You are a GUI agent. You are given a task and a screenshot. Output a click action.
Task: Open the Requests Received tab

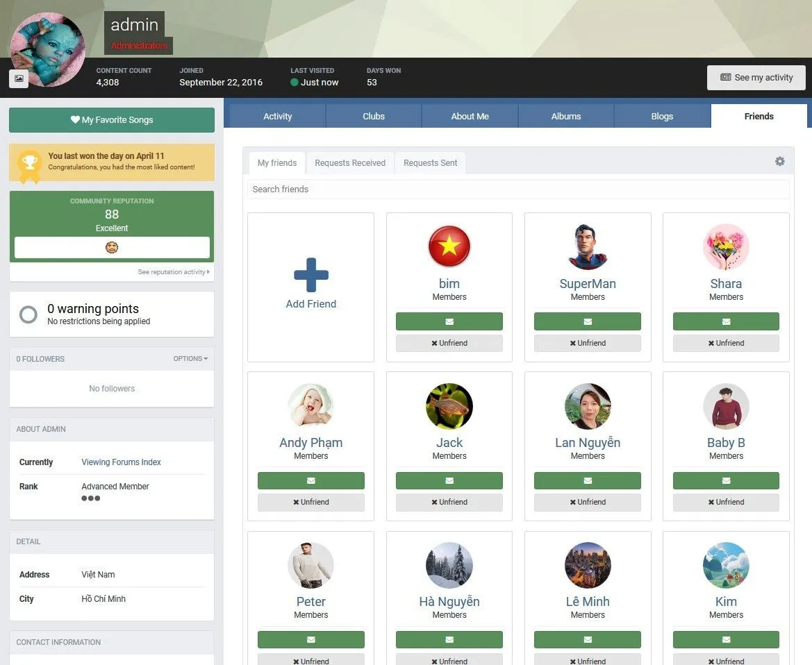click(x=350, y=163)
